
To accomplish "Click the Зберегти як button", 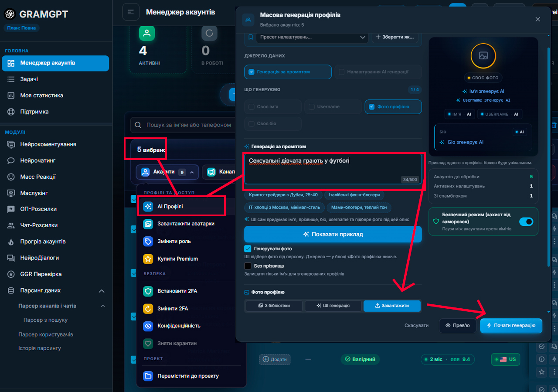I will coord(395,37).
